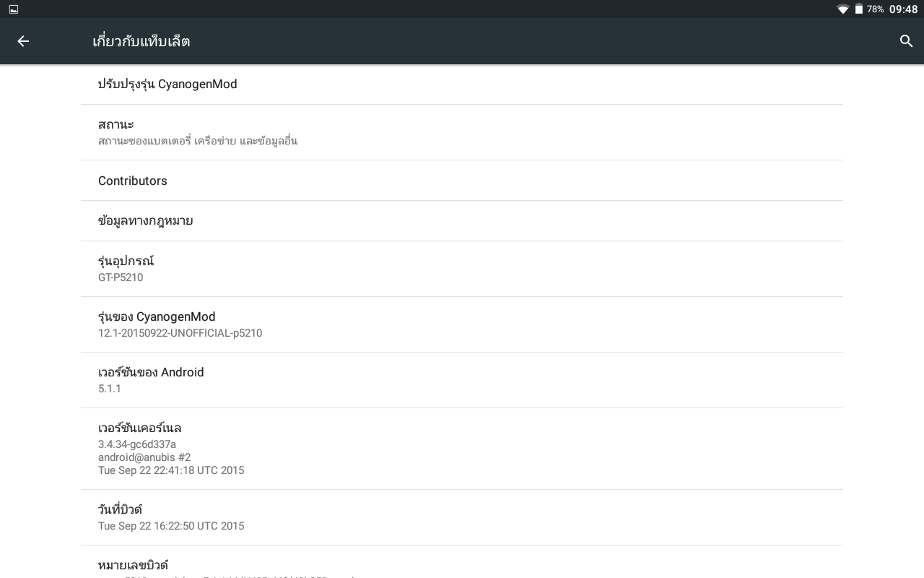This screenshot has height=578, width=924.
Task: Tap the battery status icon
Action: pos(858,9)
